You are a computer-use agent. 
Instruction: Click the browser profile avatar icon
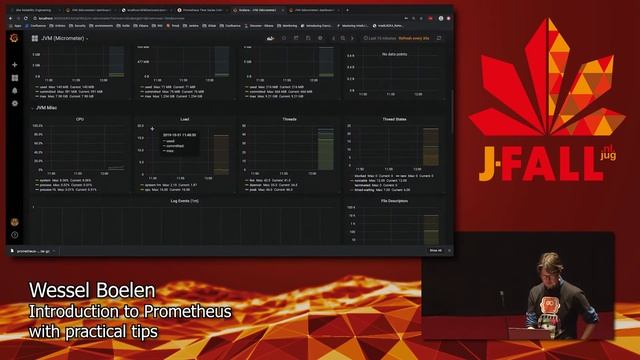click(441, 18)
